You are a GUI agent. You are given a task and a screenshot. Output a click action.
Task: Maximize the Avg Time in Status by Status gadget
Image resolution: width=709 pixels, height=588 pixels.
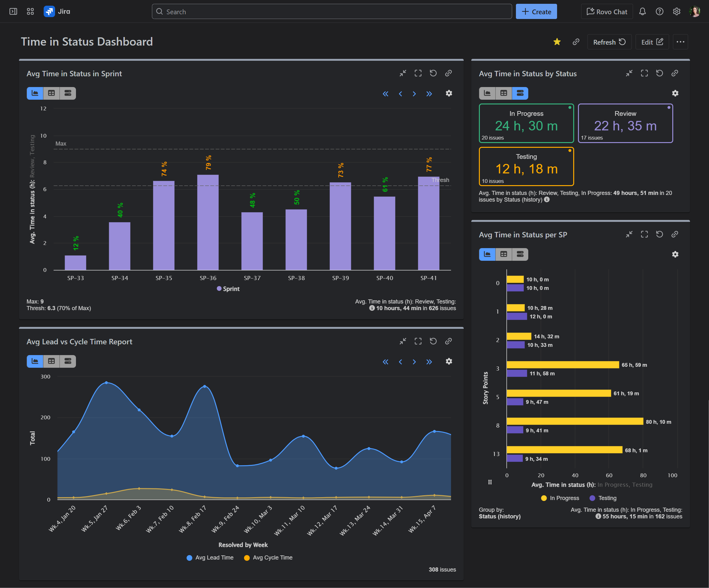click(644, 73)
